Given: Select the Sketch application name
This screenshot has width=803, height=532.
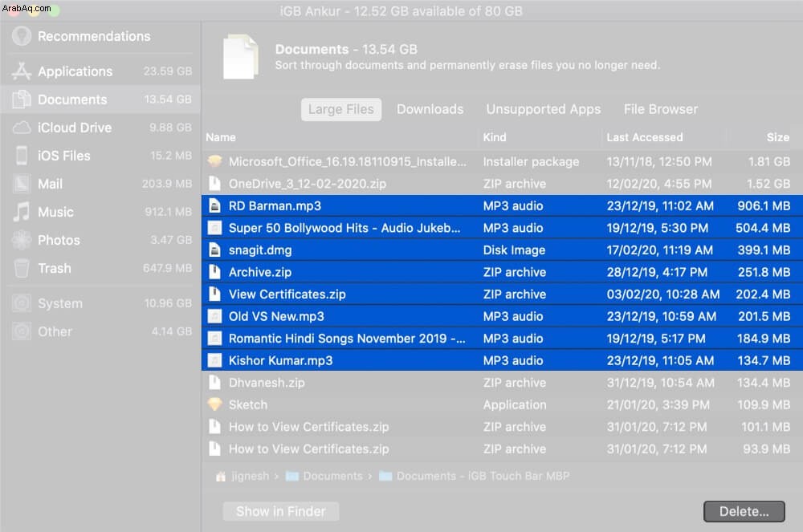Looking at the screenshot, I should pyautogui.click(x=248, y=404).
